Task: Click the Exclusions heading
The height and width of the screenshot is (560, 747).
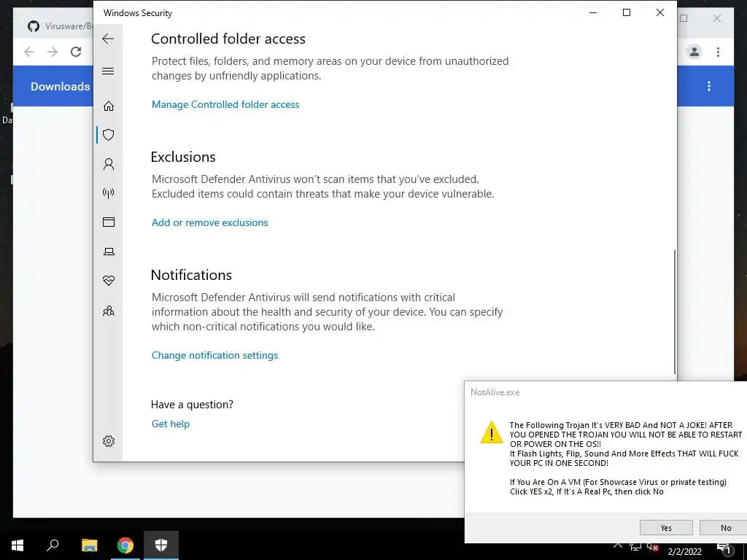Action: pos(183,157)
